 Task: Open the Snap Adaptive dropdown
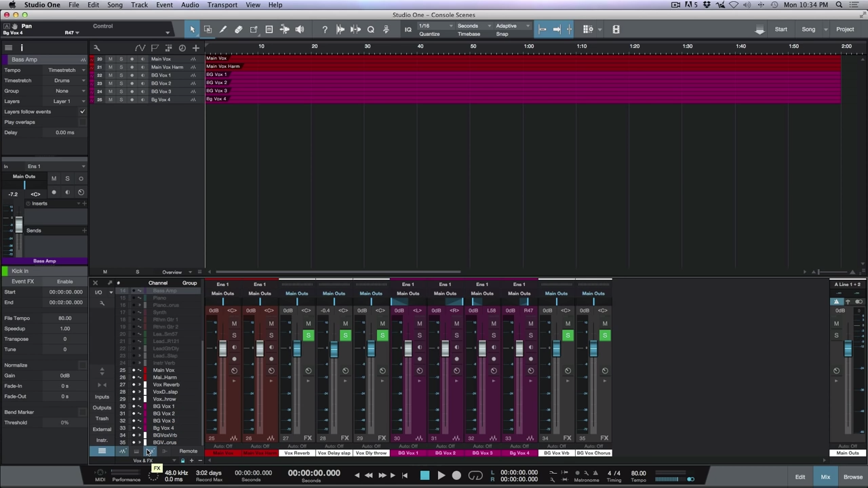tap(512, 26)
